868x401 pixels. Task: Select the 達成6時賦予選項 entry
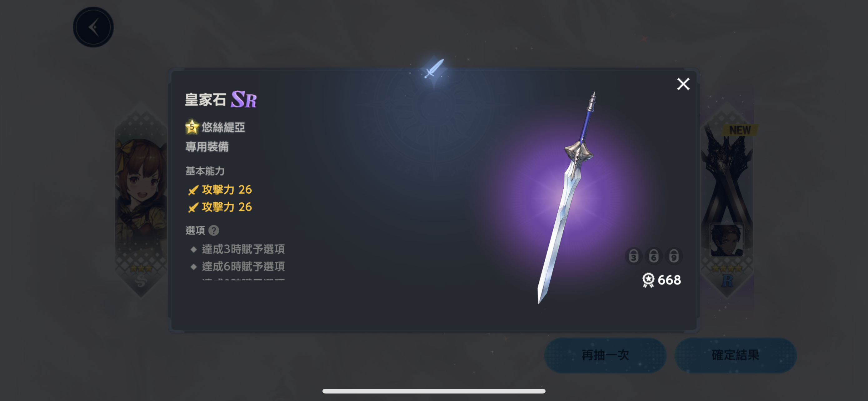243,267
